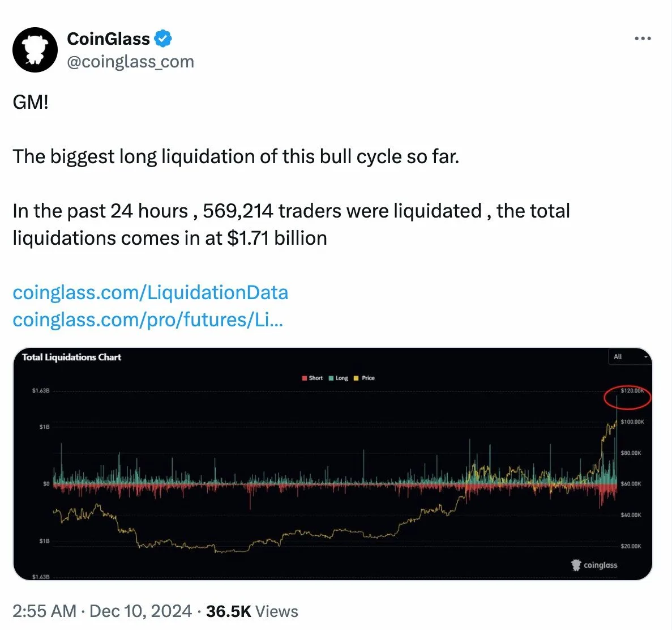
Task: Open the CoinGlass profile avatar
Action: (35, 50)
